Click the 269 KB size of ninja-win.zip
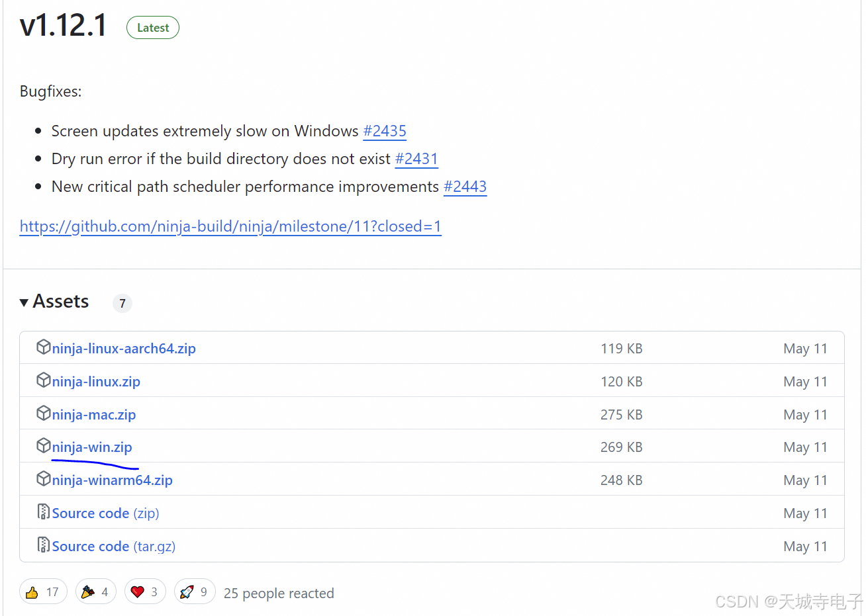 point(622,447)
